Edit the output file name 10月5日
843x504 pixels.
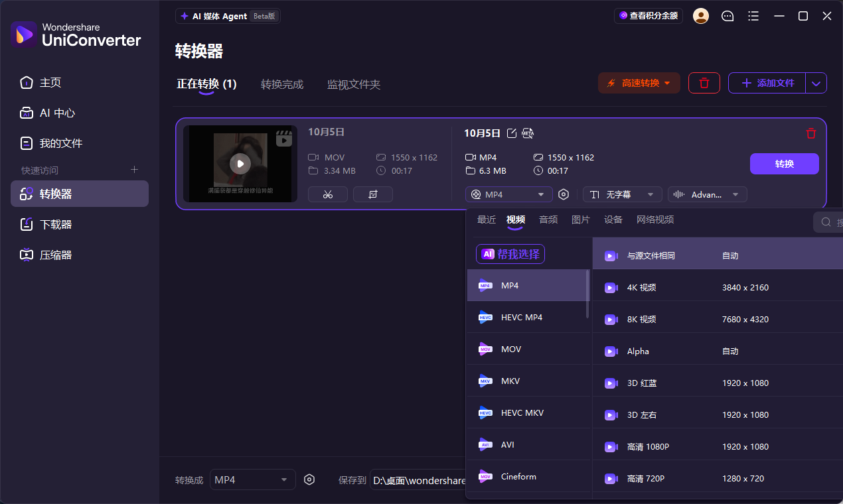(512, 133)
